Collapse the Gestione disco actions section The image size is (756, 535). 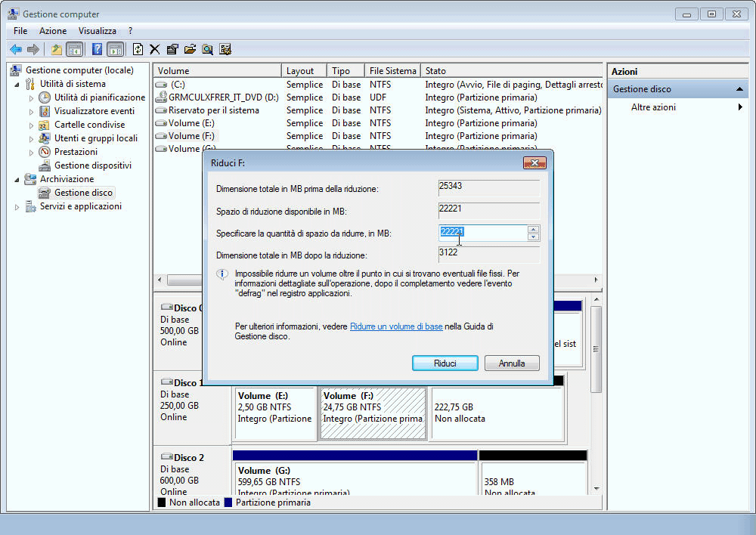click(739, 89)
